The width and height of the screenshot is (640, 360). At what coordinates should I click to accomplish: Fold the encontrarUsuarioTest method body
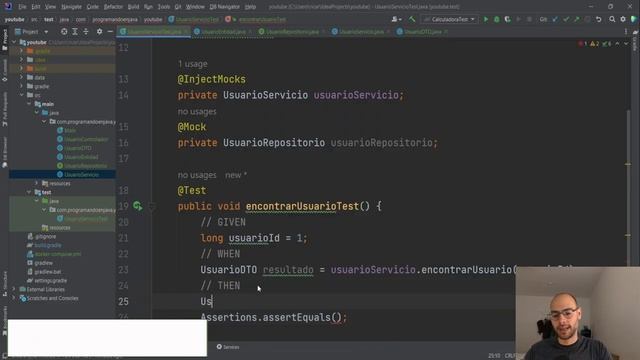151,207
